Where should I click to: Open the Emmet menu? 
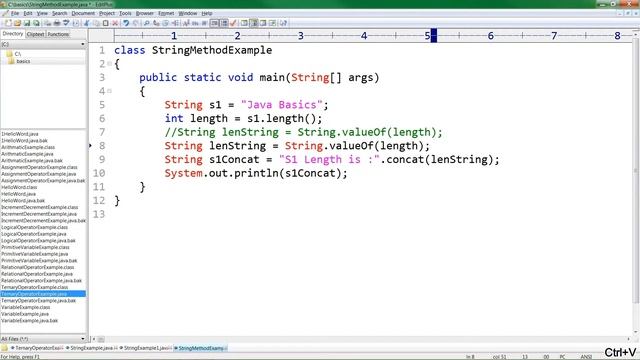pyautogui.click(x=166, y=13)
